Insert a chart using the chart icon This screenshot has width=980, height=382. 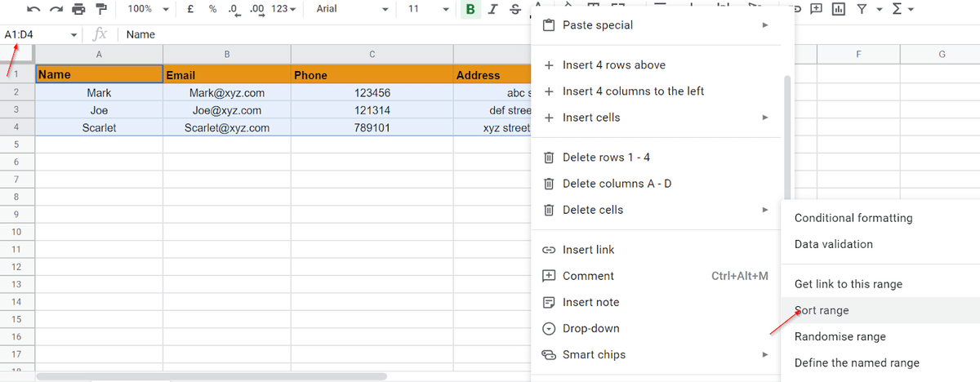[x=839, y=9]
